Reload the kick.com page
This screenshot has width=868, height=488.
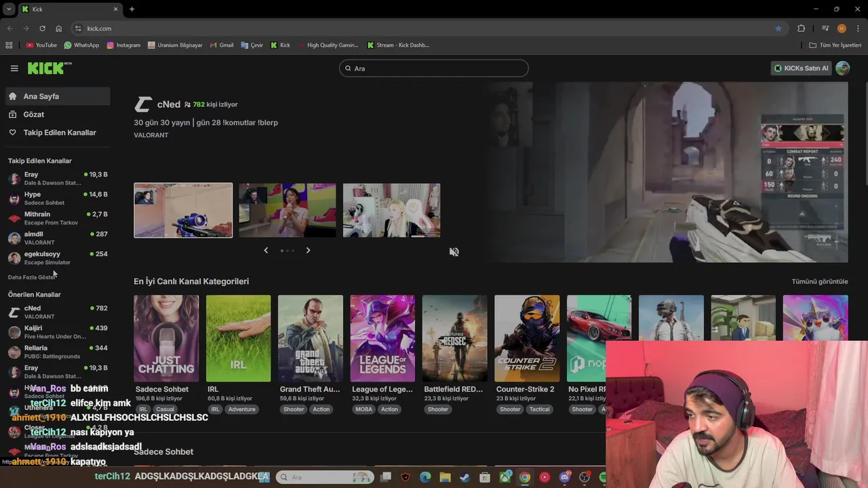42,28
